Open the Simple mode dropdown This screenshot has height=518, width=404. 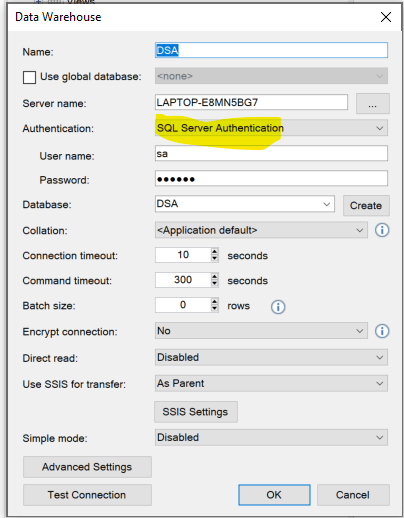pyautogui.click(x=271, y=437)
